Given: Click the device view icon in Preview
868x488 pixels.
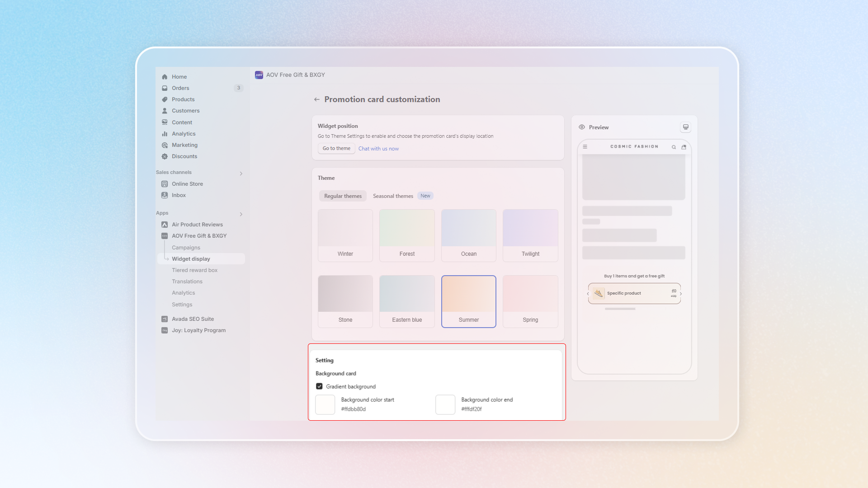Looking at the screenshot, I should click(x=685, y=127).
